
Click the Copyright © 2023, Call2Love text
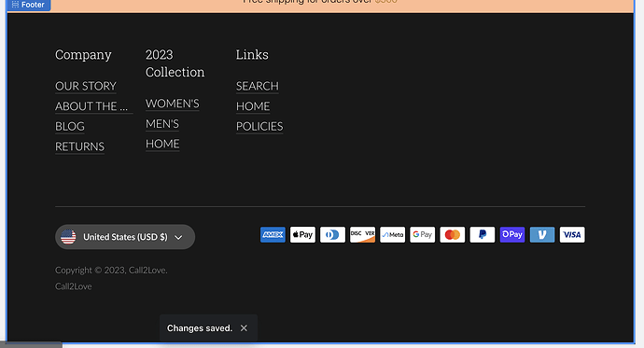[111, 270]
